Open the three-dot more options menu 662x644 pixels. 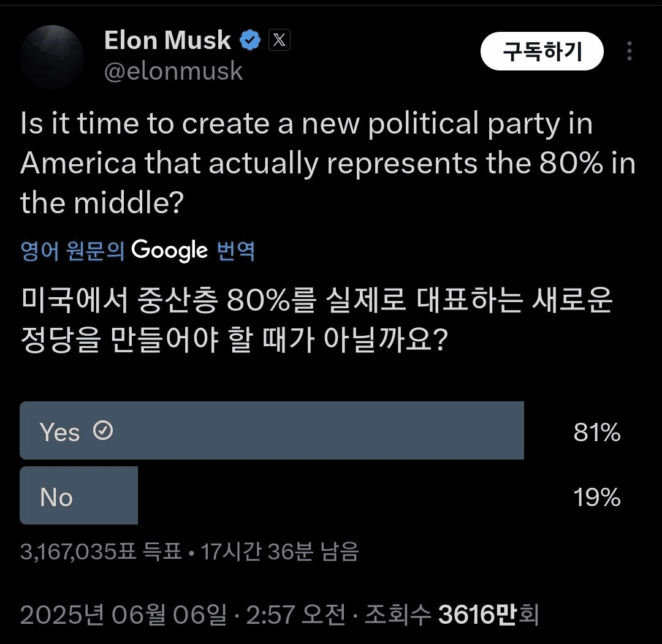[x=629, y=51]
